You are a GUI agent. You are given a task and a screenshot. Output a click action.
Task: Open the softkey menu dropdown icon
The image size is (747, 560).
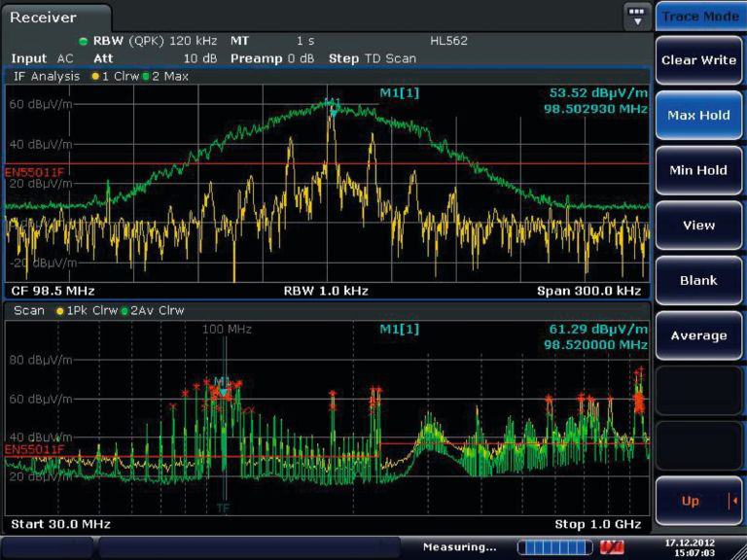(637, 17)
